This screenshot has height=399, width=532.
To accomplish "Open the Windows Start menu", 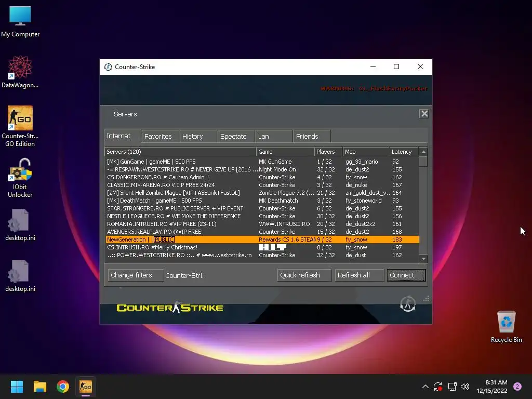I will pyautogui.click(x=17, y=387).
